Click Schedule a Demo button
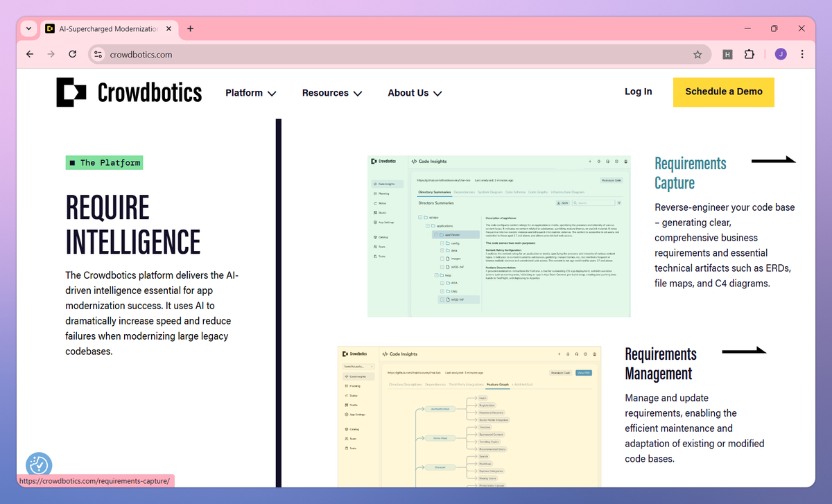The width and height of the screenshot is (832, 504). click(724, 92)
